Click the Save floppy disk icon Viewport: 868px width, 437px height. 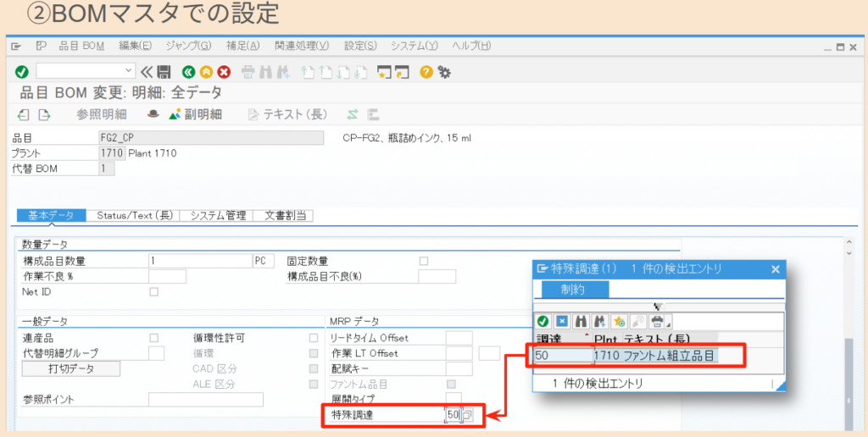[164, 71]
